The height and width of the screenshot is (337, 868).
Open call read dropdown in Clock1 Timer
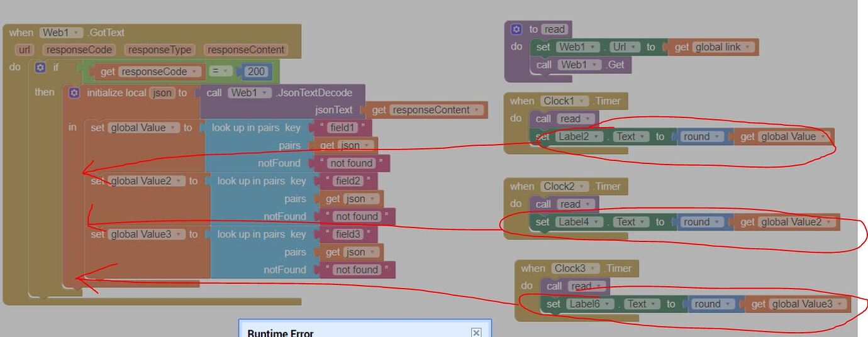(574, 119)
